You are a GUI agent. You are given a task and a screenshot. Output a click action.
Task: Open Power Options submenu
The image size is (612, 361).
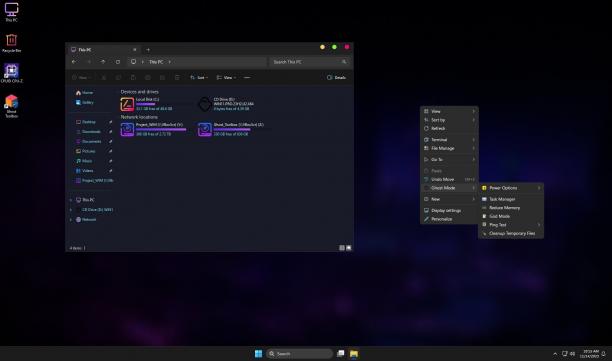pos(511,188)
